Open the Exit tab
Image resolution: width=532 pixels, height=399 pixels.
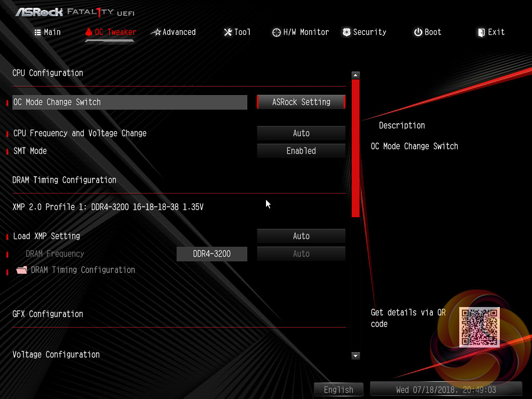click(491, 32)
